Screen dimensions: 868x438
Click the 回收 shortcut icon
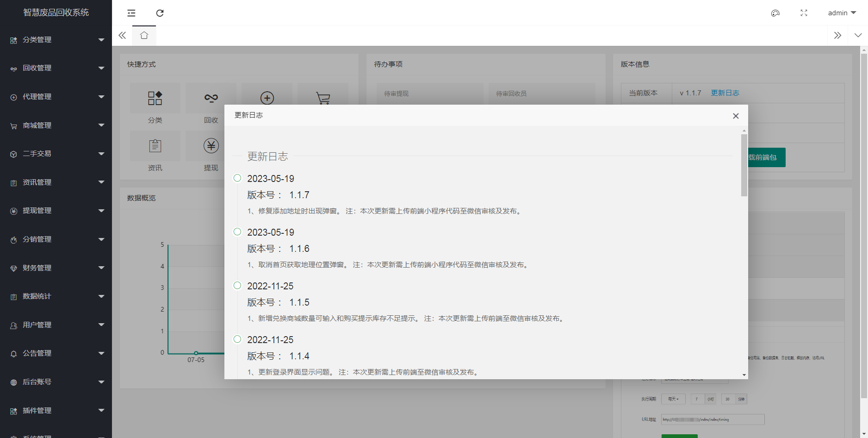tap(211, 98)
